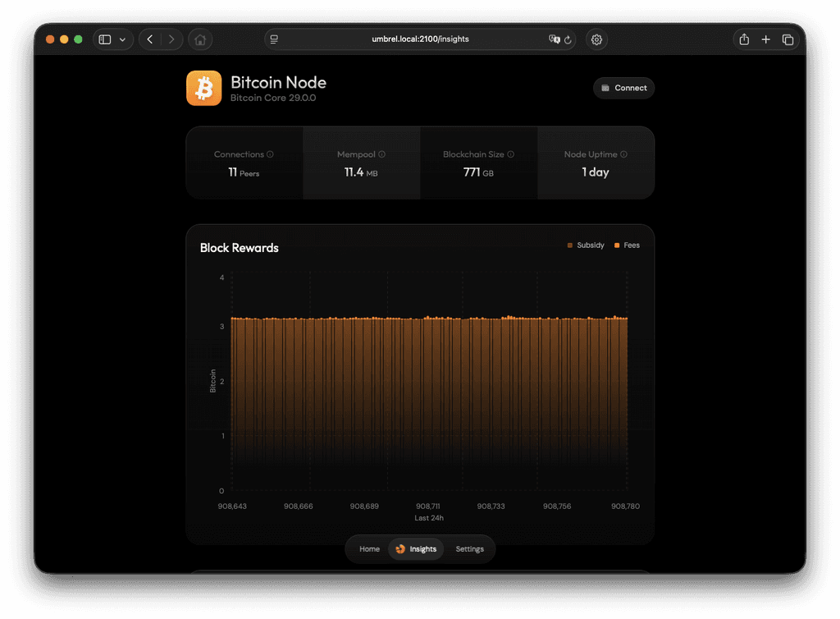Open the browser translate icon
This screenshot has height=619, width=840.
[555, 39]
